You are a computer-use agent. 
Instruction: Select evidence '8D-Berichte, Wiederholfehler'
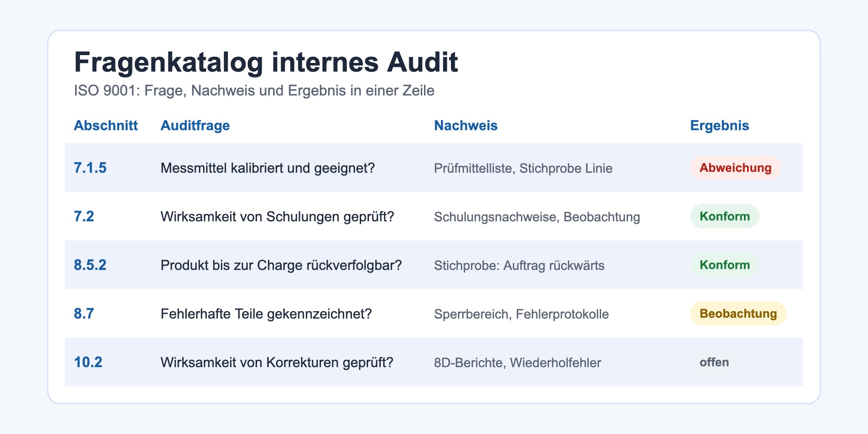(517, 362)
